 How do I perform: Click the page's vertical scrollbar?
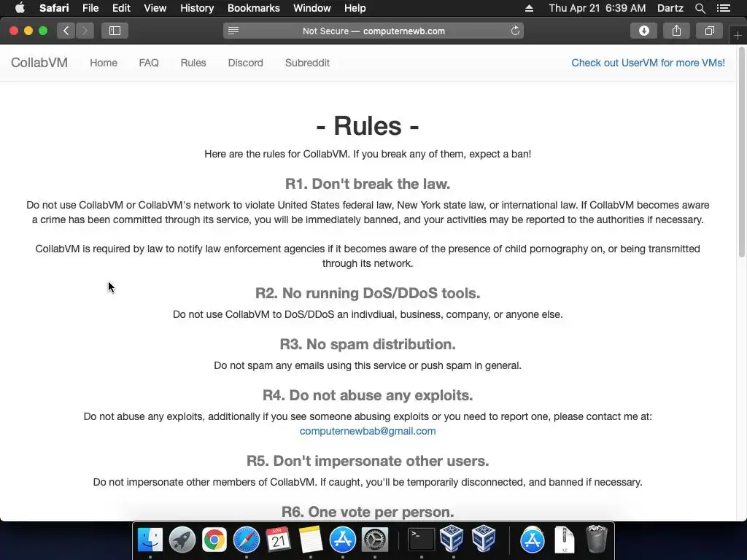(x=741, y=152)
